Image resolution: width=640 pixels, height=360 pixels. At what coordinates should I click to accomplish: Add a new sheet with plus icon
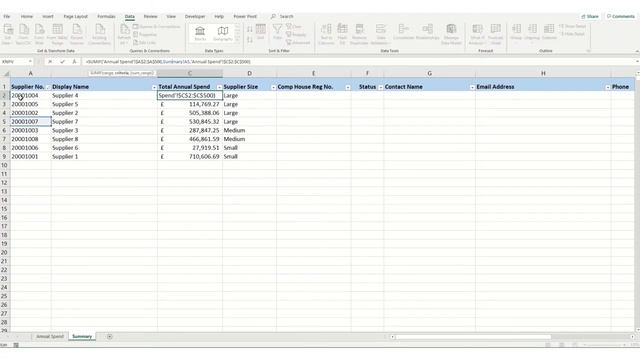click(109, 336)
